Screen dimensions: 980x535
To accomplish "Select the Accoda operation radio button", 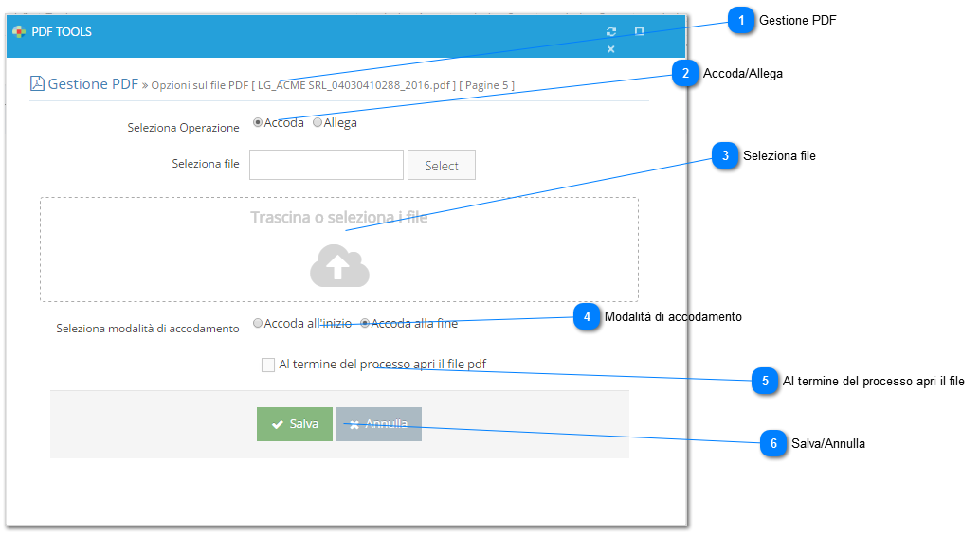I will pyautogui.click(x=258, y=122).
